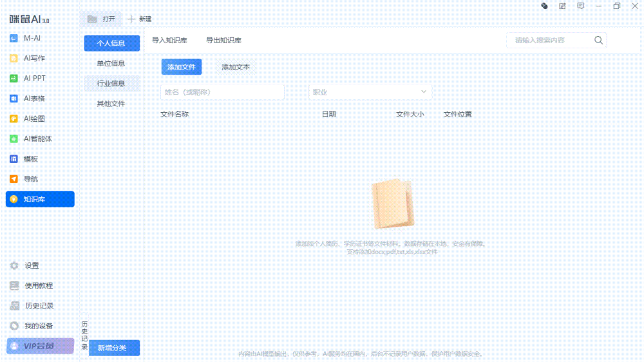
Task: Open 设置 settings in the sidebar
Action: (32, 265)
